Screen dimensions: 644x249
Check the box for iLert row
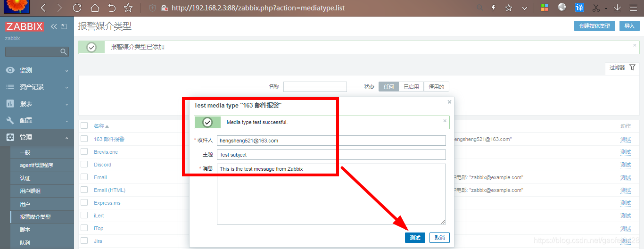(x=84, y=215)
